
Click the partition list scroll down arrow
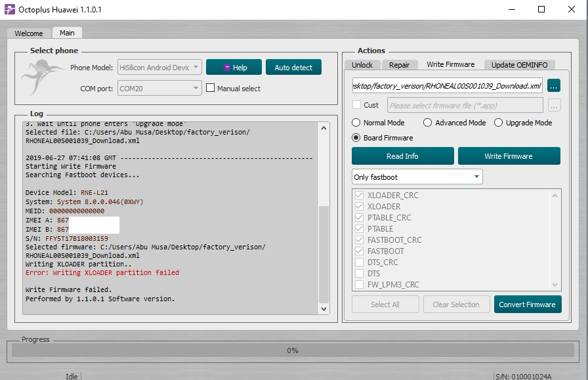click(555, 285)
